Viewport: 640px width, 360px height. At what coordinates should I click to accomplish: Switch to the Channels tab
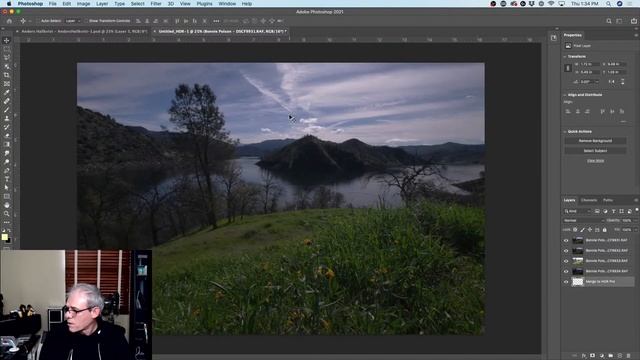[x=589, y=200]
